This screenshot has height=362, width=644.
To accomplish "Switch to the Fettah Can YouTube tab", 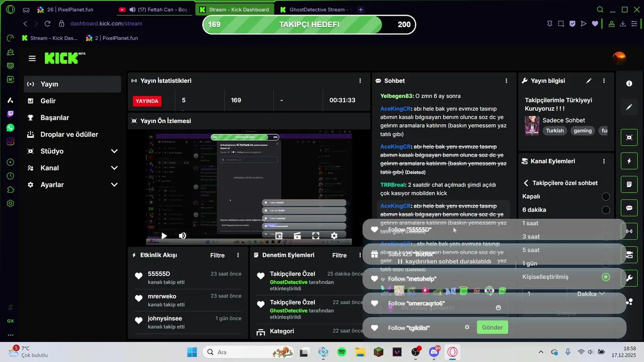I will tap(154, 10).
